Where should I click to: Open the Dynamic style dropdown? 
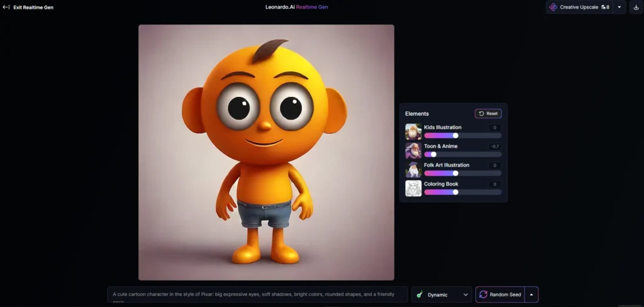point(441,294)
